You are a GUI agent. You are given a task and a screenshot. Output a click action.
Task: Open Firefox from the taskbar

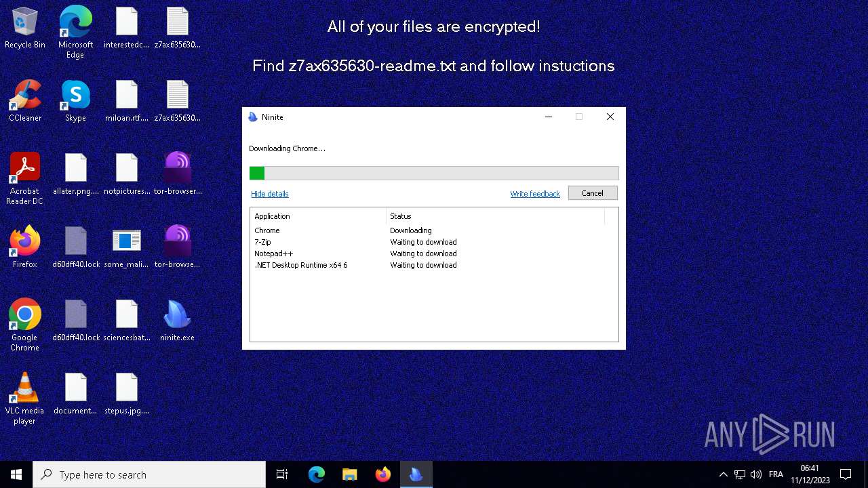[x=382, y=474]
